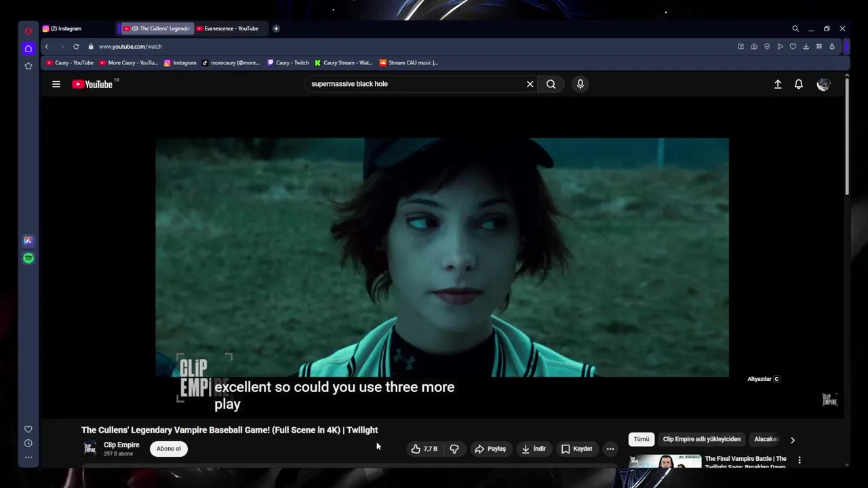Submit search with YouTube magnifier button
This screenshot has height=488, width=868.
(x=551, y=84)
